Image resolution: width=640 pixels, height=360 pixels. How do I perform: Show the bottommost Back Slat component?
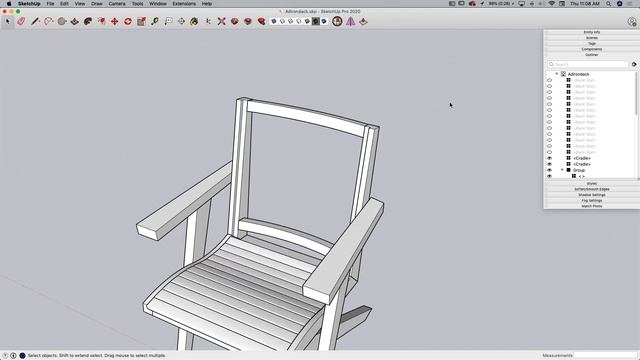549,152
